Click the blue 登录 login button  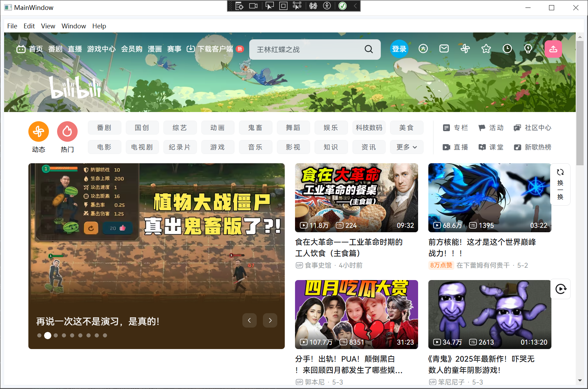click(399, 49)
